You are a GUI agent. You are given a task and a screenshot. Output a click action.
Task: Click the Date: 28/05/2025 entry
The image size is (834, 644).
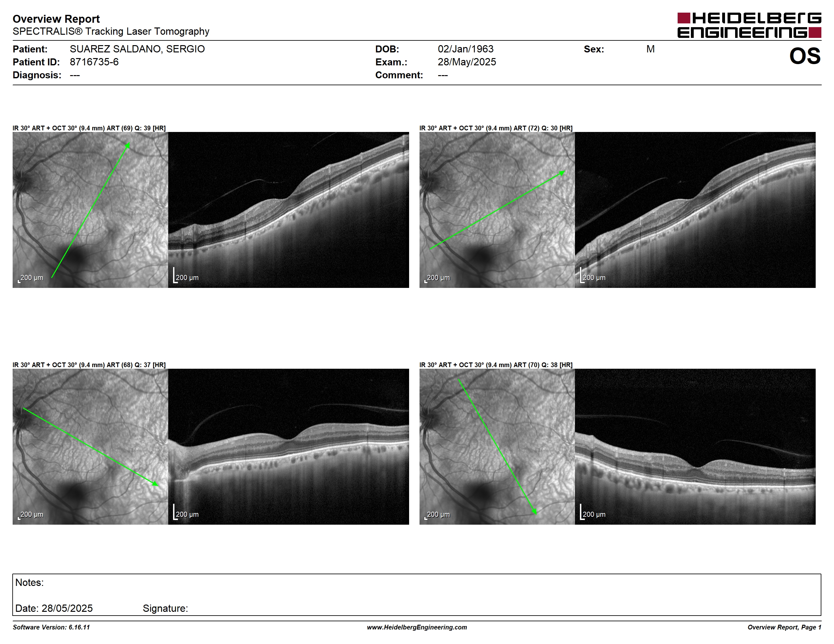54,608
